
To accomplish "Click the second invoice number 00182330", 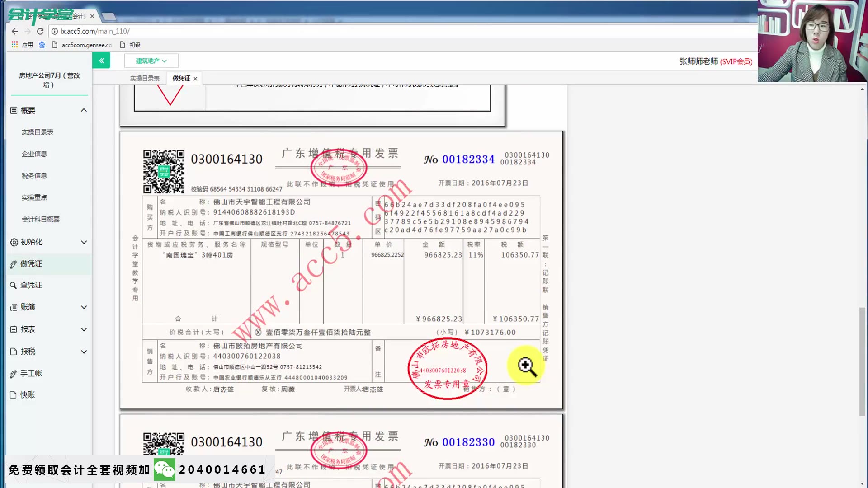I will [x=468, y=442].
